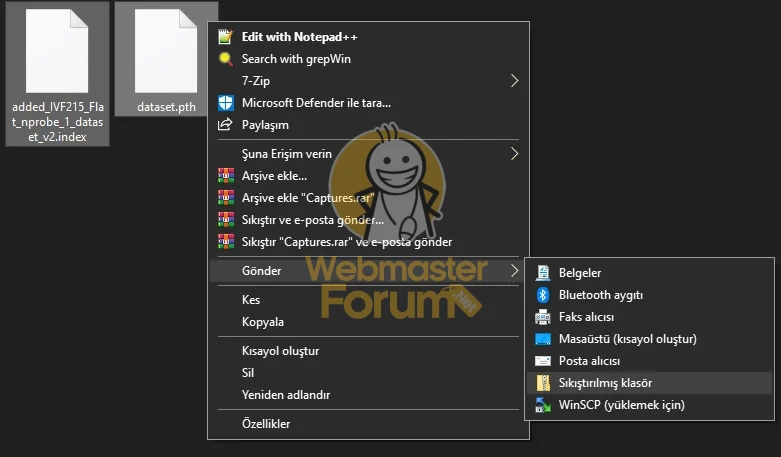Screen dimensions: 781x457
Task: Click the Paylaşım share icon
Action: [225, 124]
